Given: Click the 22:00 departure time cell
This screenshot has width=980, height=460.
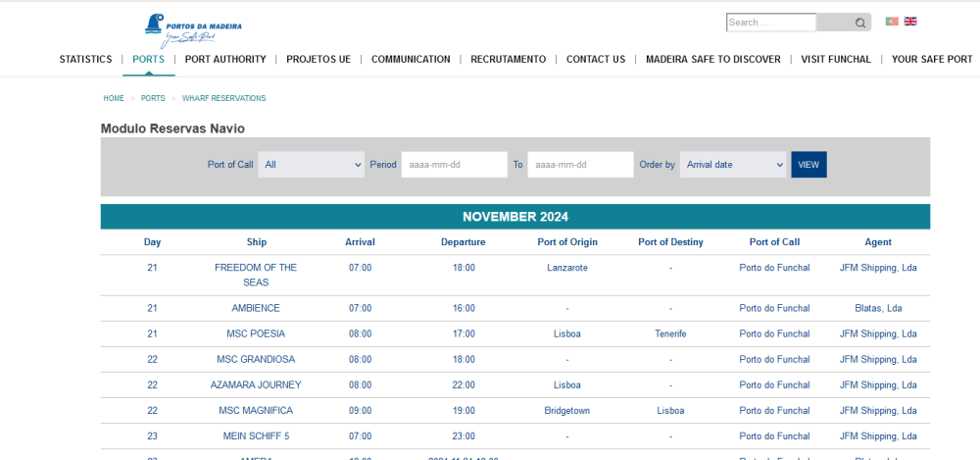Looking at the screenshot, I should (x=464, y=384).
